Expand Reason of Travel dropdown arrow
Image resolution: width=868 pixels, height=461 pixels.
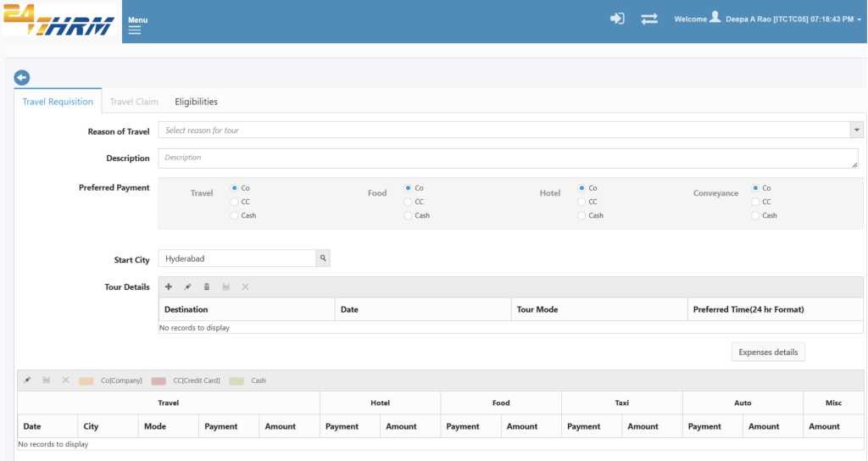[x=857, y=130]
